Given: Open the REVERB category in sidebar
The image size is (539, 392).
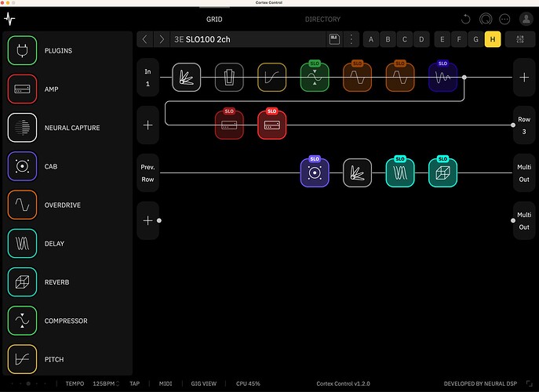Looking at the screenshot, I should (x=22, y=282).
